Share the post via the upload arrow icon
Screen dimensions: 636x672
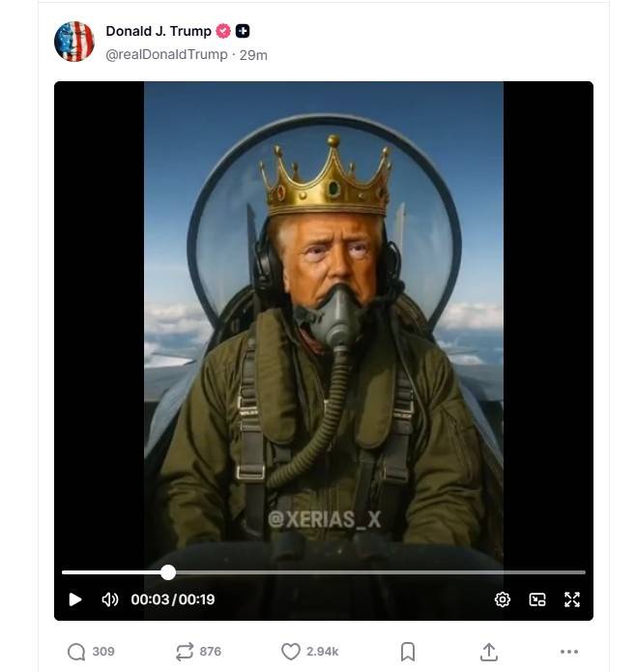click(489, 652)
